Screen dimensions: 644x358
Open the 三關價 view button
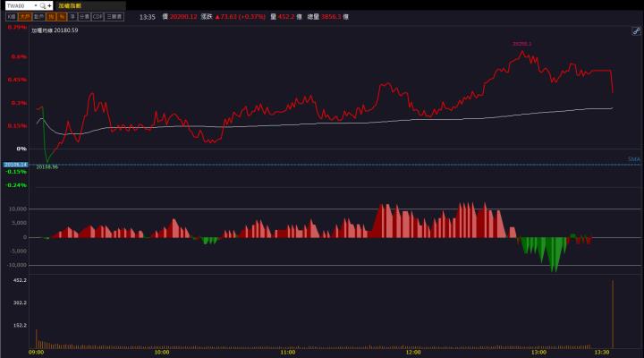[x=114, y=17]
